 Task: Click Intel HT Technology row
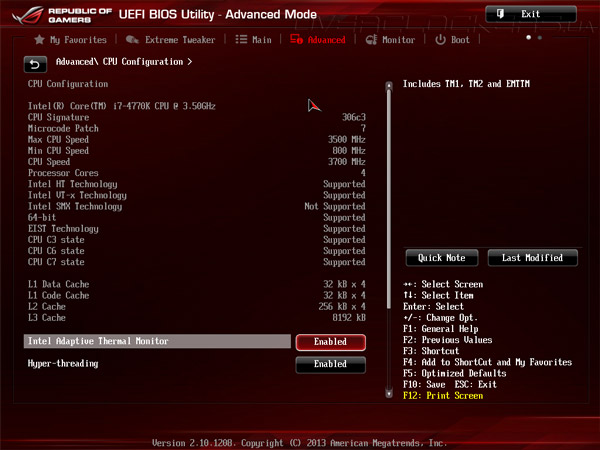click(196, 184)
